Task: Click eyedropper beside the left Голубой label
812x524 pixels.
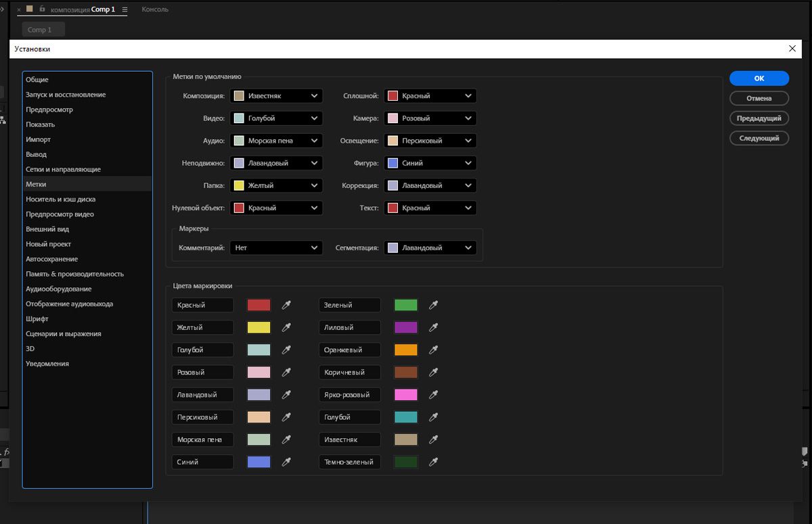Action: 286,350
